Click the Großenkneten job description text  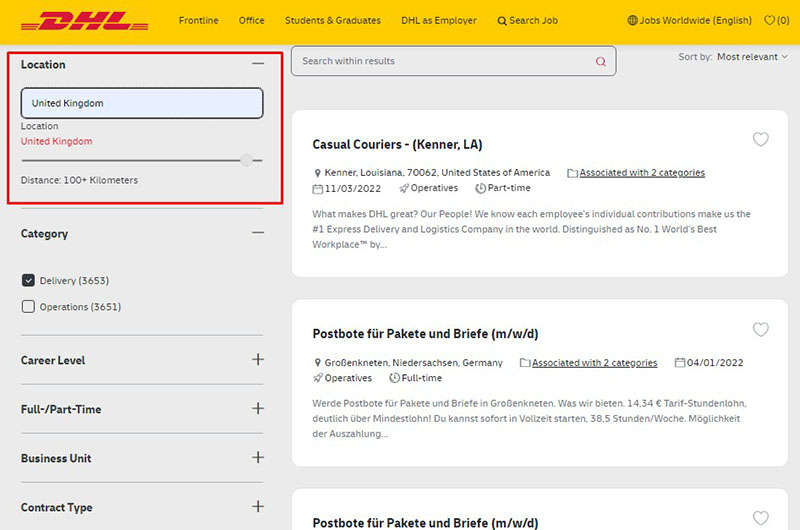(529, 418)
